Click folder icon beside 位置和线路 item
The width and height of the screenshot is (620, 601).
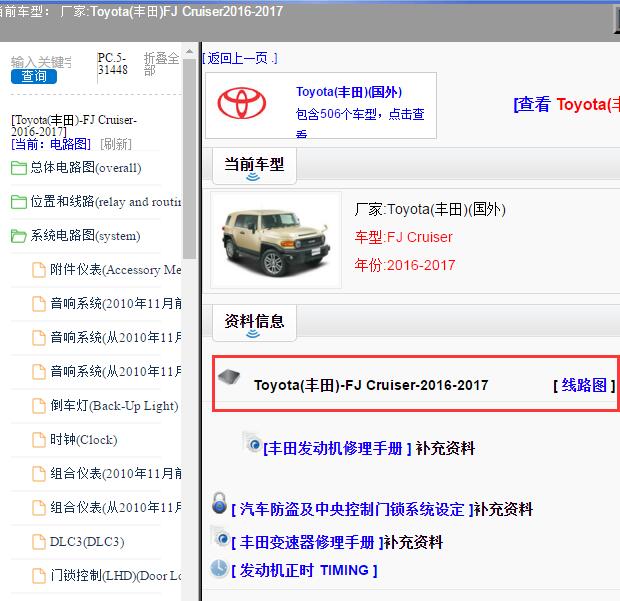pyautogui.click(x=19, y=202)
